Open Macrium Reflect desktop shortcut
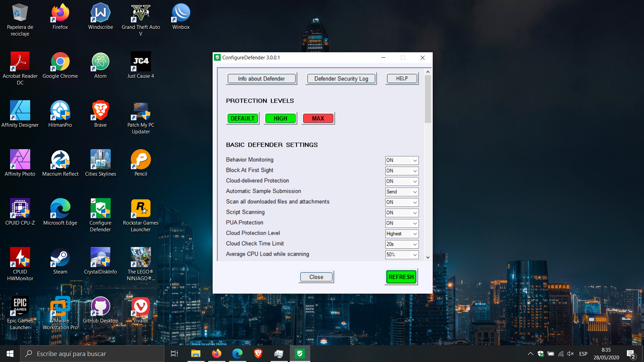The image size is (644, 362). [x=60, y=160]
